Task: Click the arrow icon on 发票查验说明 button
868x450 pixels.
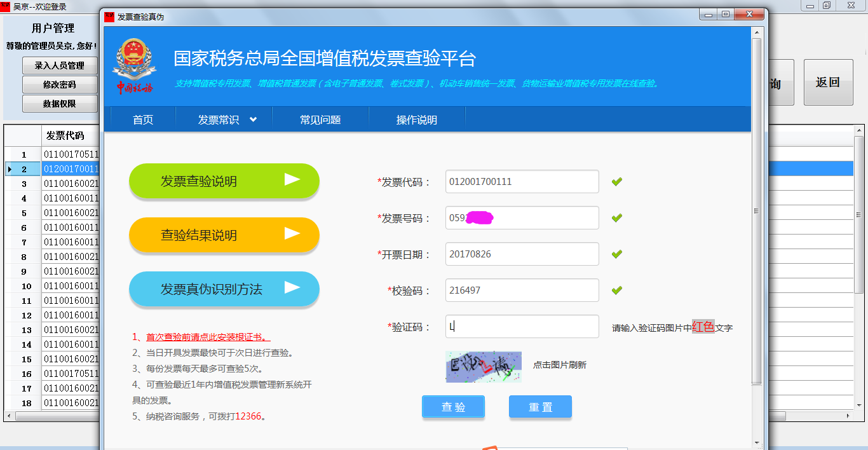Action: pyautogui.click(x=292, y=179)
